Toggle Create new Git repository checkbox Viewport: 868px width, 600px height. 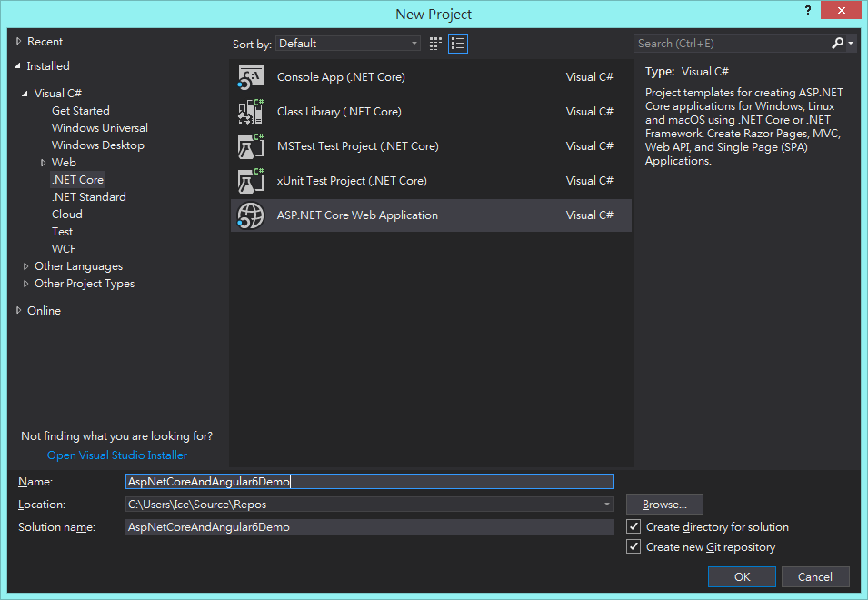[634, 547]
